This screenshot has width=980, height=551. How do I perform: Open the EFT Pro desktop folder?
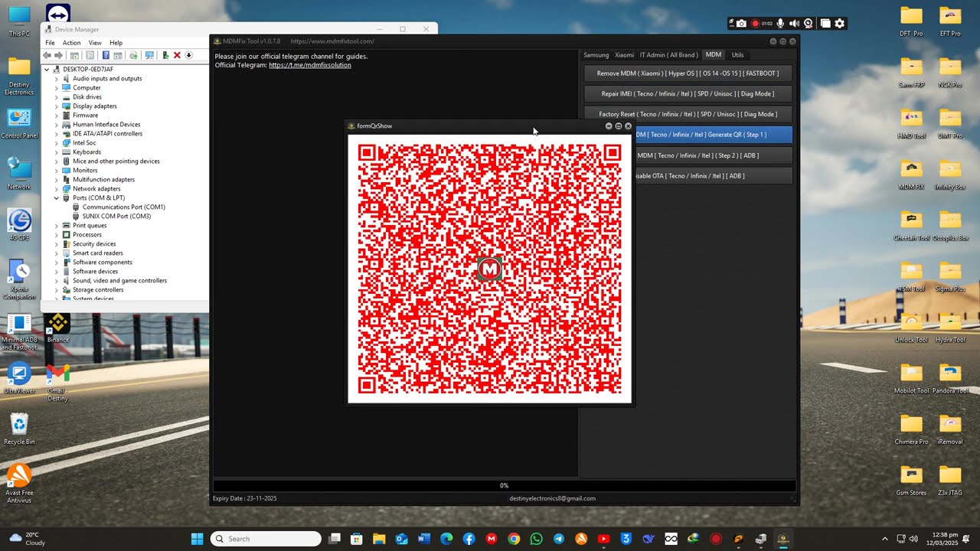point(950,21)
